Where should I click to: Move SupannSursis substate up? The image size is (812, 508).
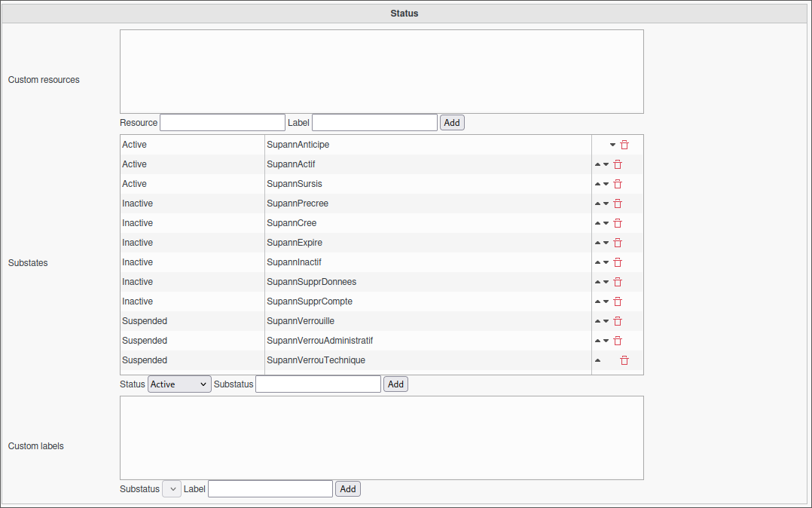tap(597, 184)
